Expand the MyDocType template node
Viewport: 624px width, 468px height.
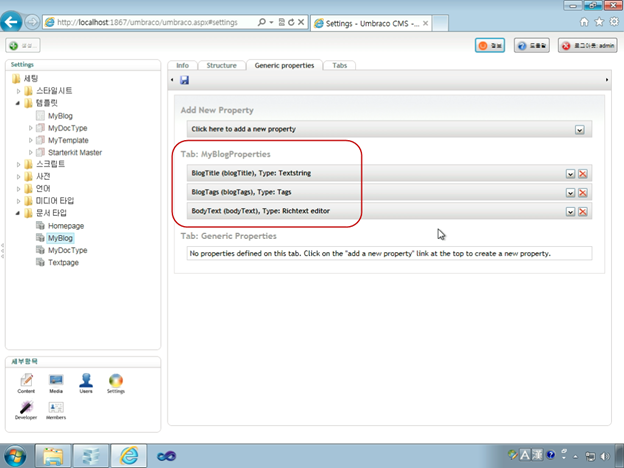pyautogui.click(x=31, y=128)
